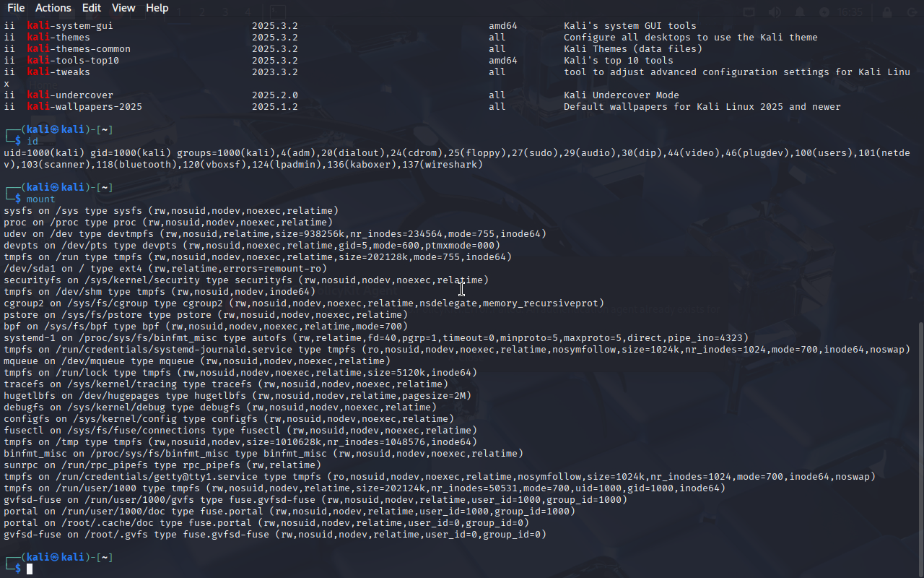Click the 'bpf on /sys/fs/bpf' line
The image size is (924, 578).
click(x=206, y=327)
